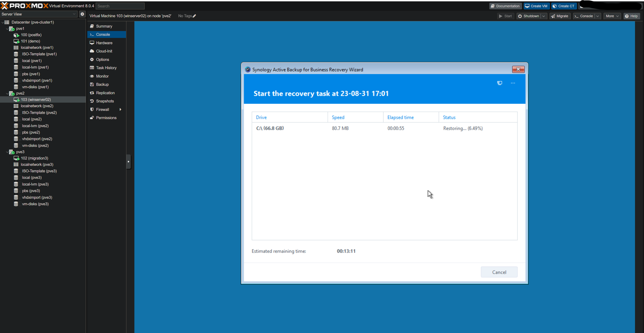
Task: Click the Snapshots history icon
Action: click(x=92, y=101)
